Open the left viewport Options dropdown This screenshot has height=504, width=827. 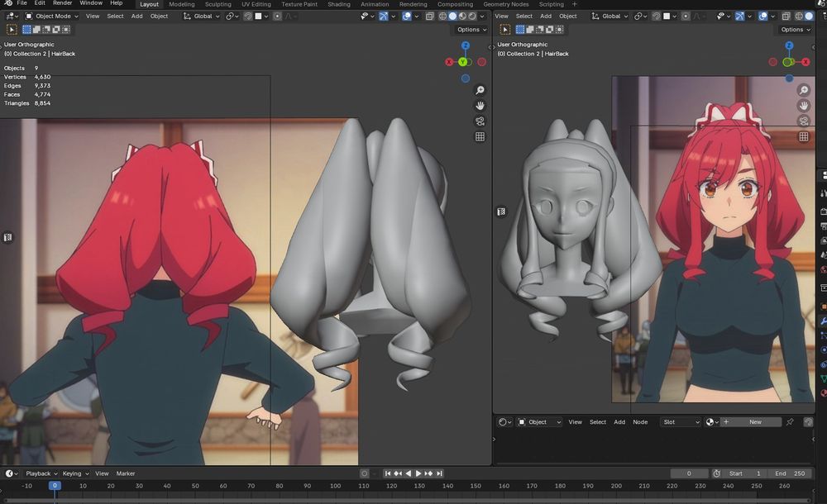[471, 30]
